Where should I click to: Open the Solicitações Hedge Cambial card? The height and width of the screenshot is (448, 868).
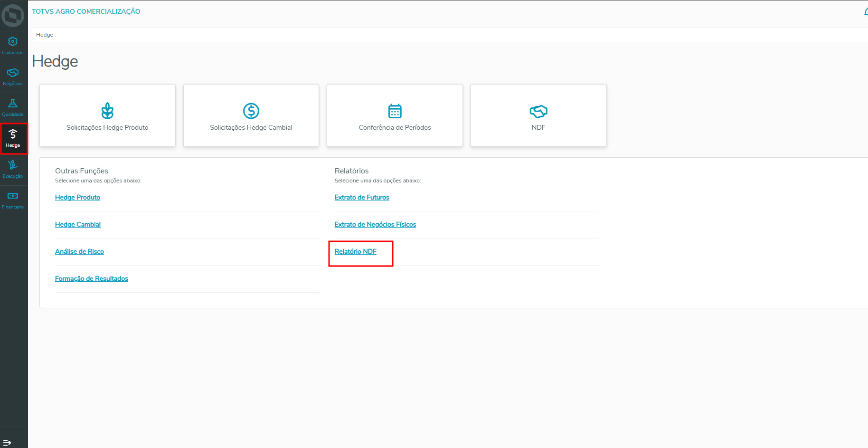coord(251,115)
